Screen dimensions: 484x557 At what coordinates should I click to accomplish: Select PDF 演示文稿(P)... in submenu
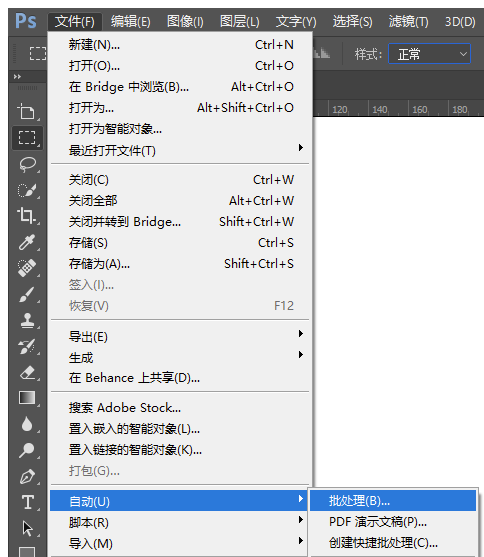pos(393,522)
